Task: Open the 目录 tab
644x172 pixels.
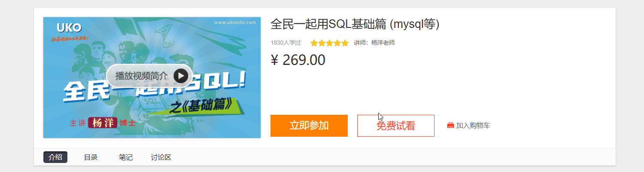Action: pos(91,157)
